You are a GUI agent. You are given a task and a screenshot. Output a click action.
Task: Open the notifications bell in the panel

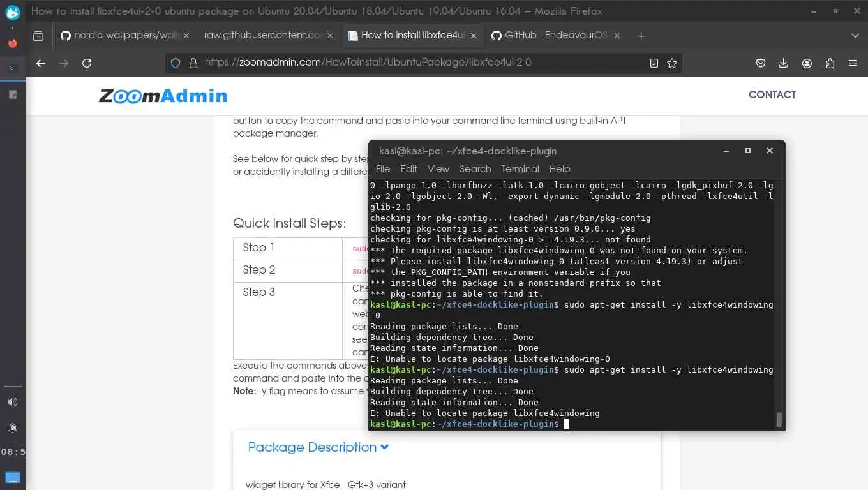click(x=13, y=427)
